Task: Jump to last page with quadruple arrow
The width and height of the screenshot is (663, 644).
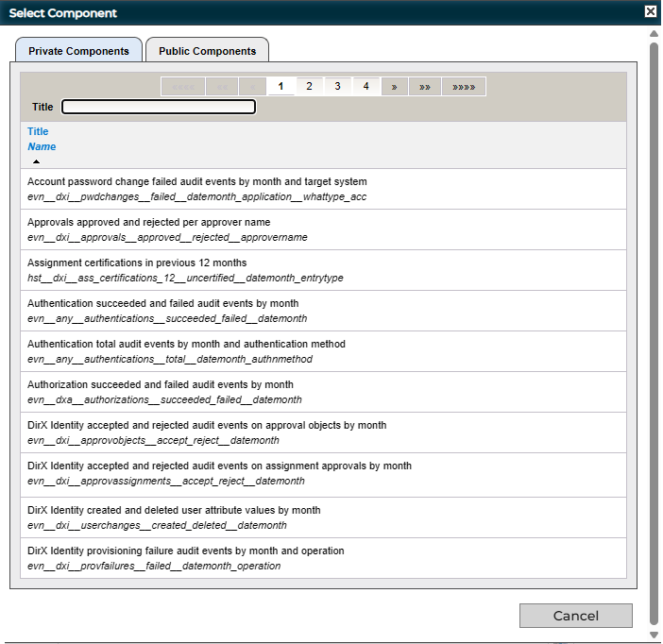Action: 463,87
